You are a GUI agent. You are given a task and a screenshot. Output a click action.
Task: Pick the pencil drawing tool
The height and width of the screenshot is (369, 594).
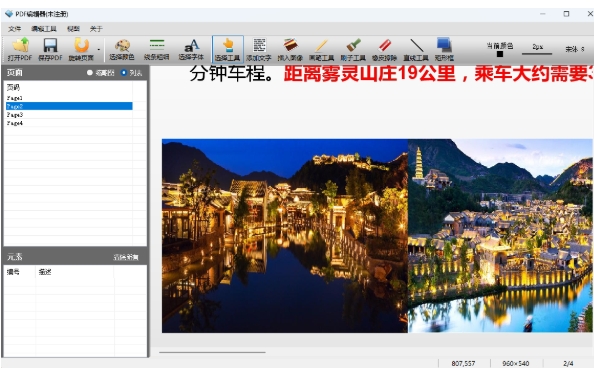click(x=321, y=49)
